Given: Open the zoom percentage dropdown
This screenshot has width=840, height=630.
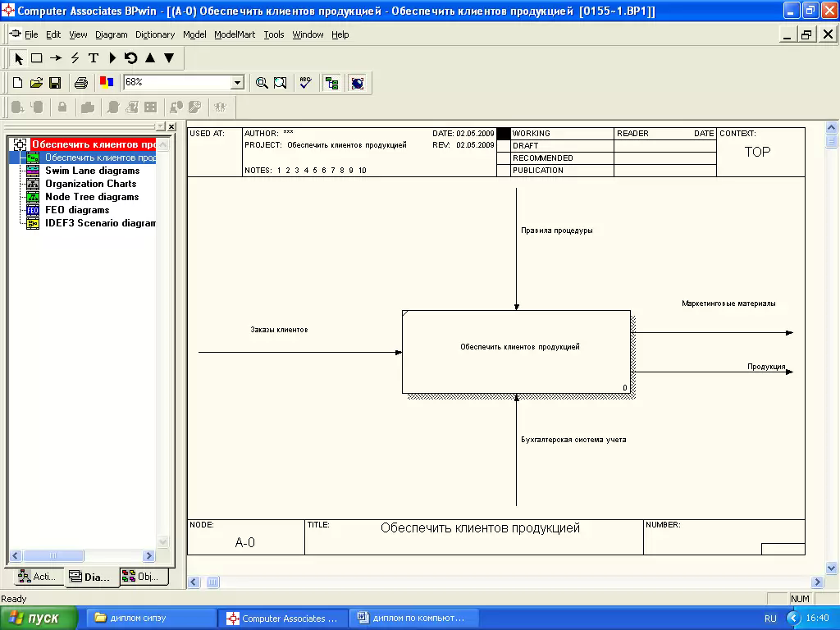Looking at the screenshot, I should coord(237,83).
